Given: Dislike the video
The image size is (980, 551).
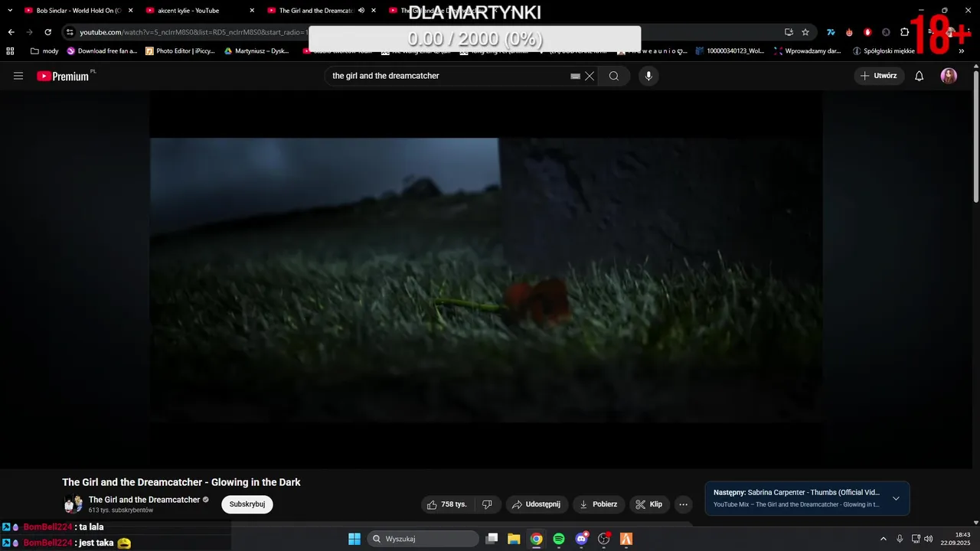Looking at the screenshot, I should (x=487, y=504).
